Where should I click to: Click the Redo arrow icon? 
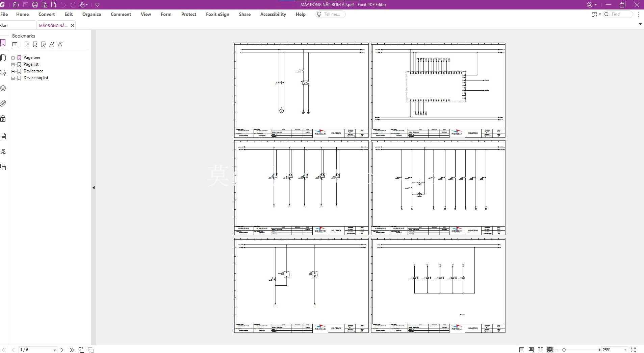tap(73, 5)
